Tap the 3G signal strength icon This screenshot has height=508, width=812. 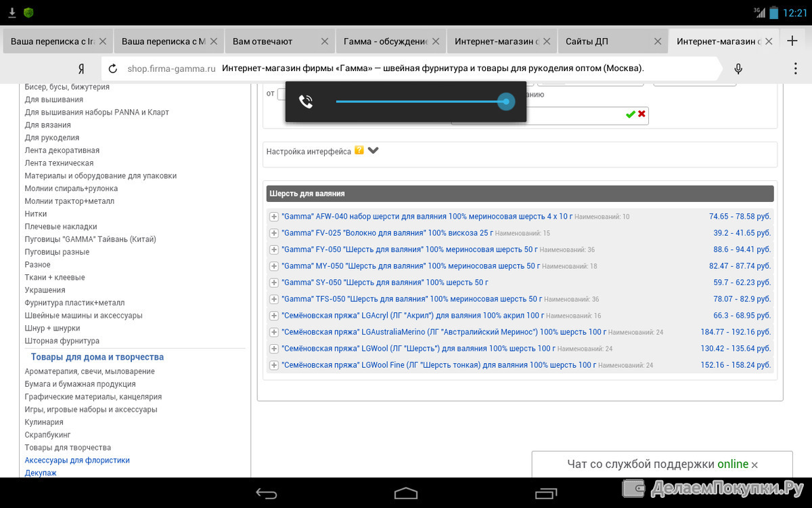click(x=759, y=12)
